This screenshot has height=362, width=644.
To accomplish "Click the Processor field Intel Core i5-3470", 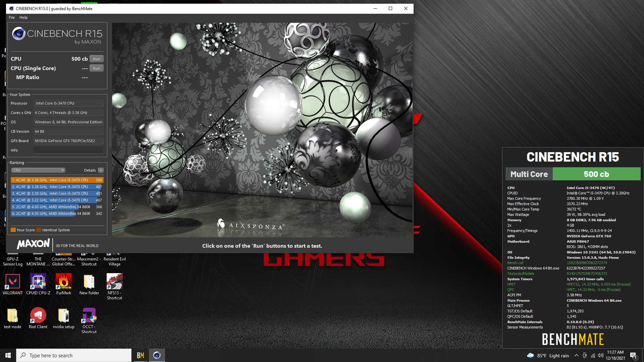I will pos(68,103).
